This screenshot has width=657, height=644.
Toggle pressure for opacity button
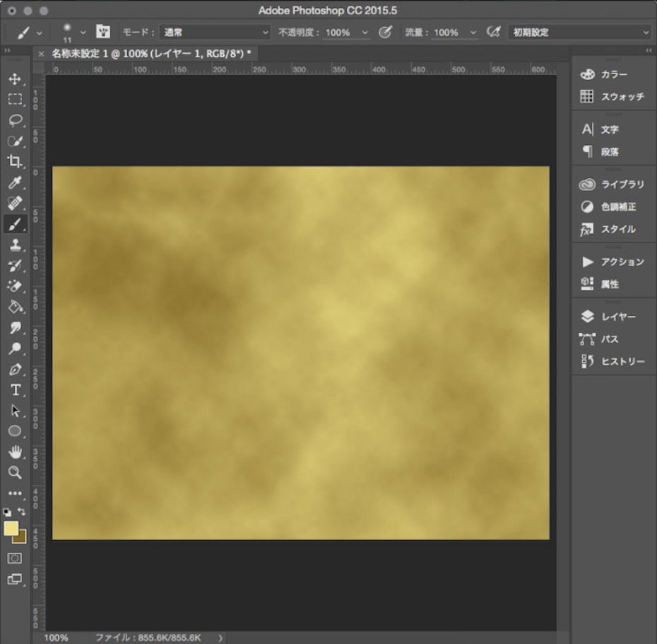386,33
